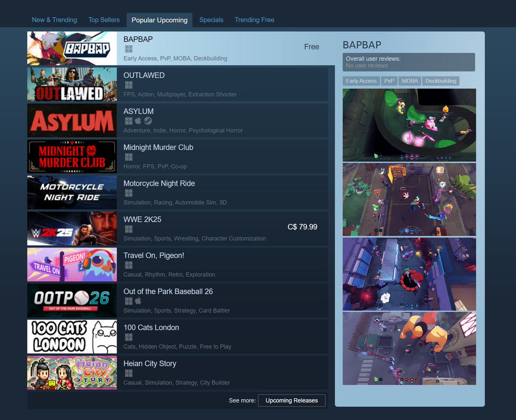Click Out of the Park Baseball 26 title

(x=168, y=291)
